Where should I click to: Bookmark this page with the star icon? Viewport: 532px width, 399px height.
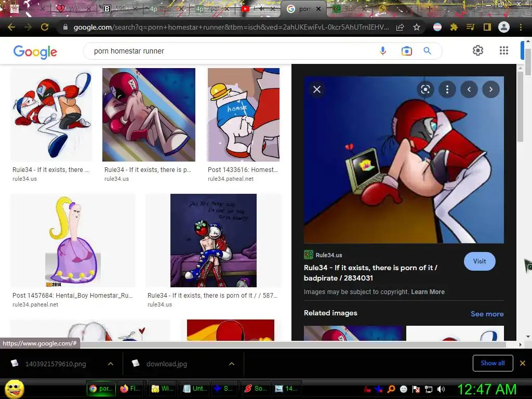417,27
